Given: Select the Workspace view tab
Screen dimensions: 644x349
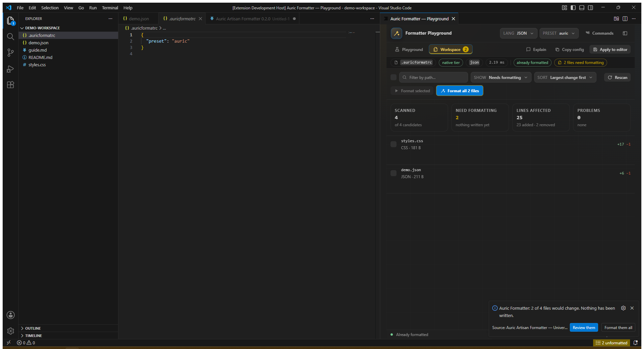Looking at the screenshot, I should click(x=451, y=49).
